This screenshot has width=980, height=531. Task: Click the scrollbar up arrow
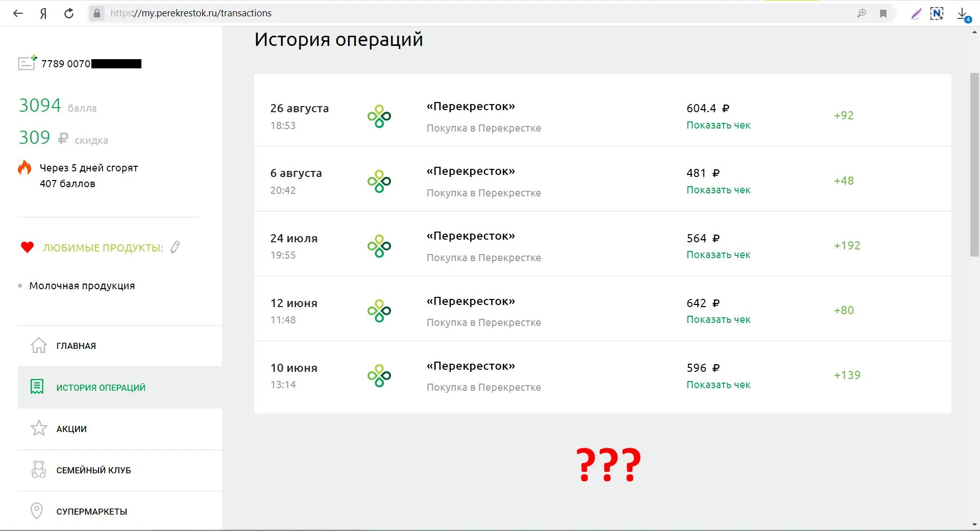click(x=974, y=32)
